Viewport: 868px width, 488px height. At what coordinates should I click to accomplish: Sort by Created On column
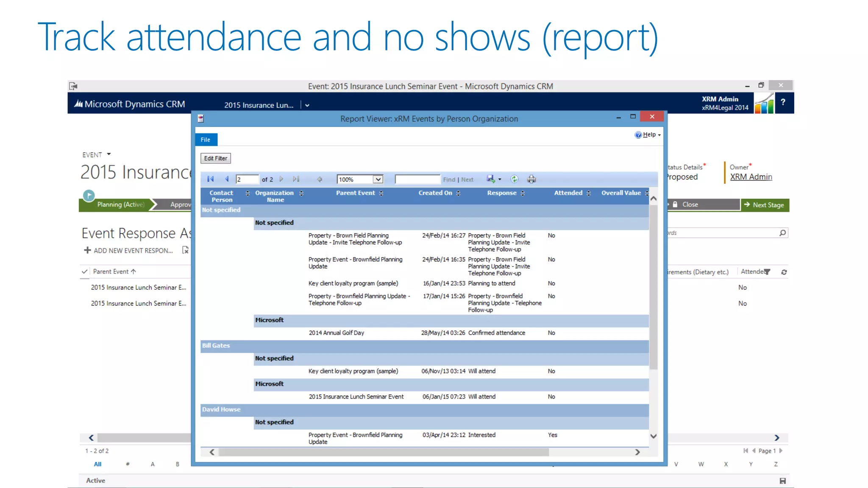[458, 193]
